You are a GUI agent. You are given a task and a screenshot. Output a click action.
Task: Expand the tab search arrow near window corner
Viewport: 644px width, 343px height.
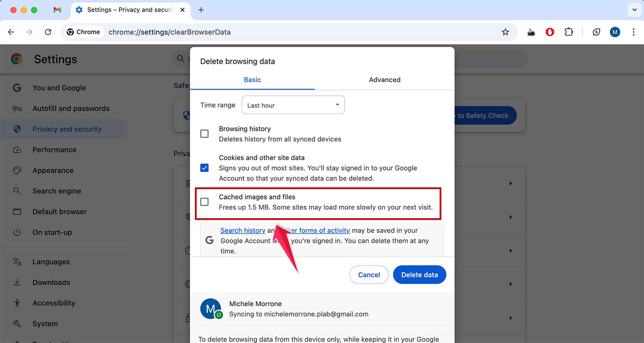pos(634,9)
